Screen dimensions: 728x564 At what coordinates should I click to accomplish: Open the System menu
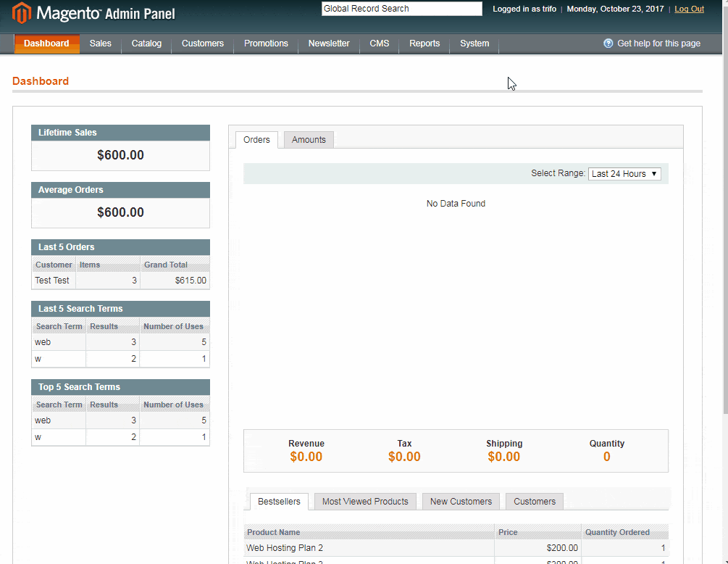[474, 43]
